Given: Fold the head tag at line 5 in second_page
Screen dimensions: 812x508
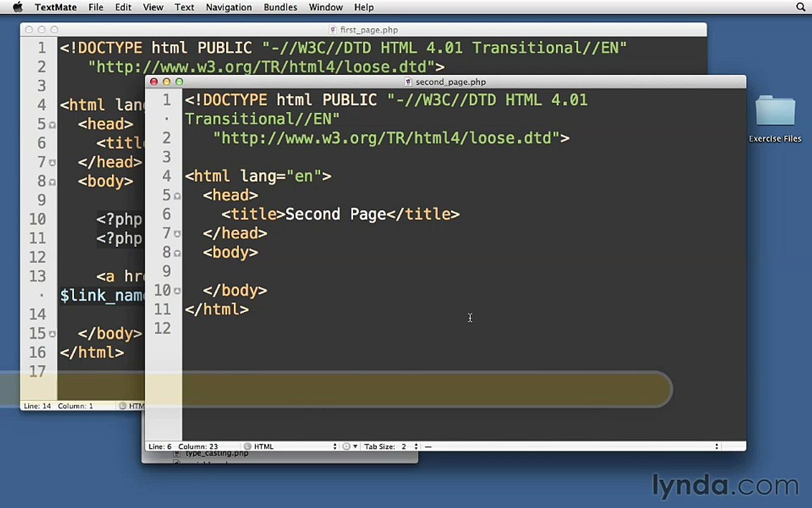Looking at the screenshot, I should click(x=177, y=196).
